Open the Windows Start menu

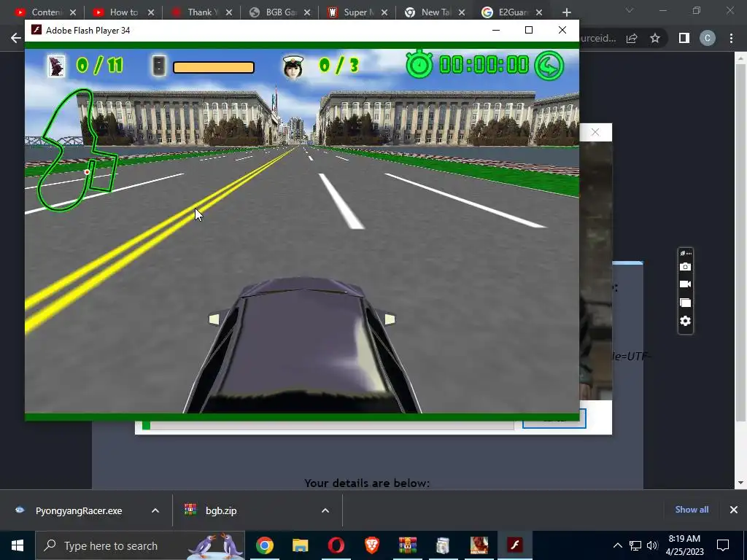(x=18, y=545)
